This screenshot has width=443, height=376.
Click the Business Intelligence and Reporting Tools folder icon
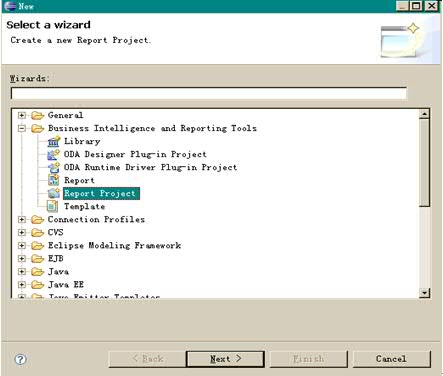[37, 128]
